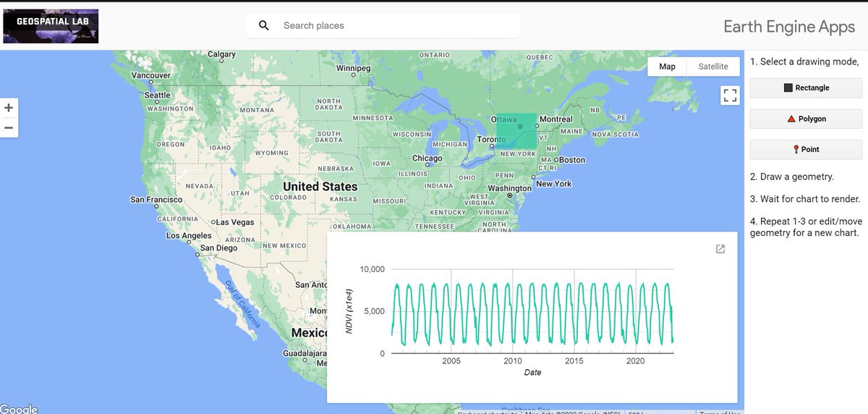
Task: Click the Nova Scotia label
Action: pyautogui.click(x=616, y=134)
